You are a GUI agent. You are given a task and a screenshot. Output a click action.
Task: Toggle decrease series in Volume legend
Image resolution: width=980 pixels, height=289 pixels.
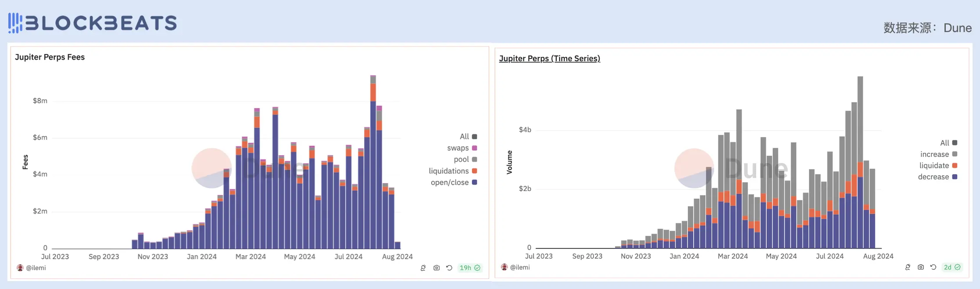click(x=937, y=177)
